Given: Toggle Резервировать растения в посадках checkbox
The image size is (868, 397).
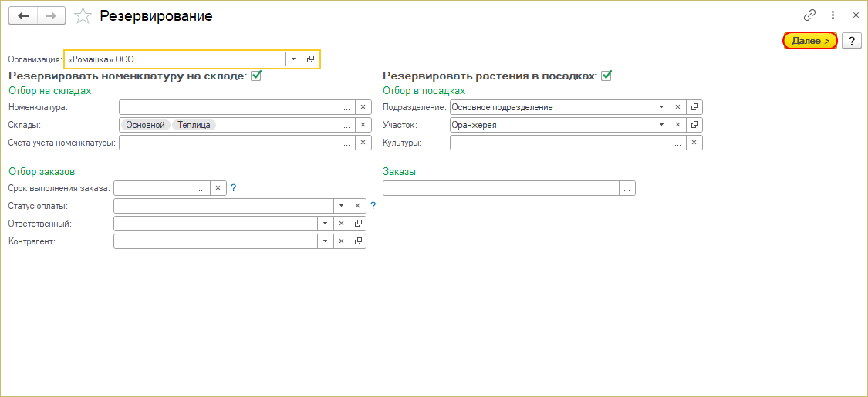Looking at the screenshot, I should click(x=606, y=76).
